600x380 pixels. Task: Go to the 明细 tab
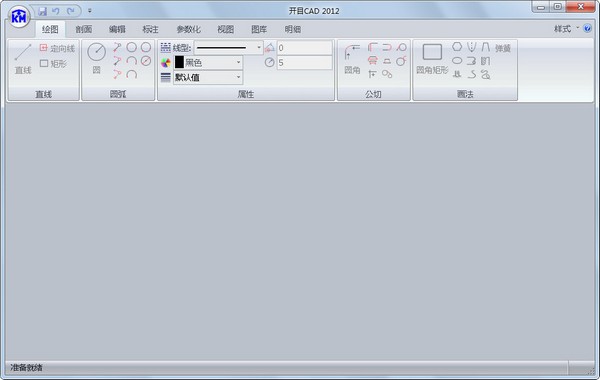[293, 29]
